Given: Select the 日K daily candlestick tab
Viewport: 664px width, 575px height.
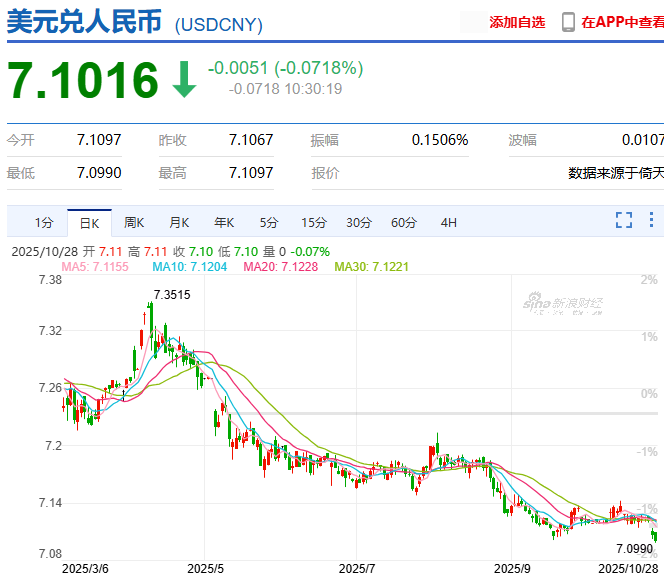Looking at the screenshot, I should click(89, 222).
